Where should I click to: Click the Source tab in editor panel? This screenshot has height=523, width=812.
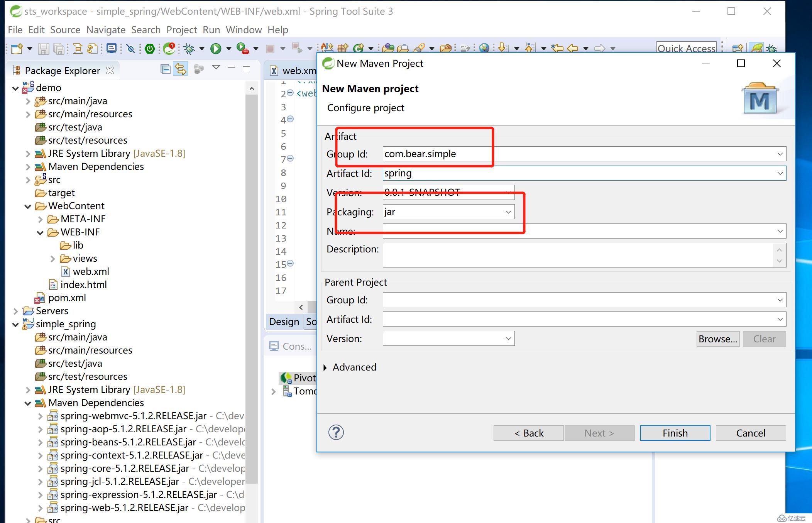(x=311, y=321)
